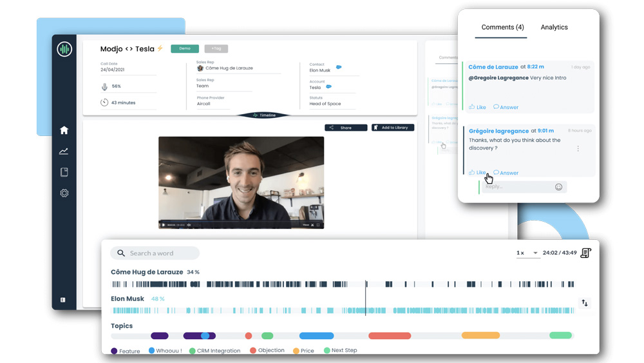Click the Comments tab in the background panel

(448, 57)
